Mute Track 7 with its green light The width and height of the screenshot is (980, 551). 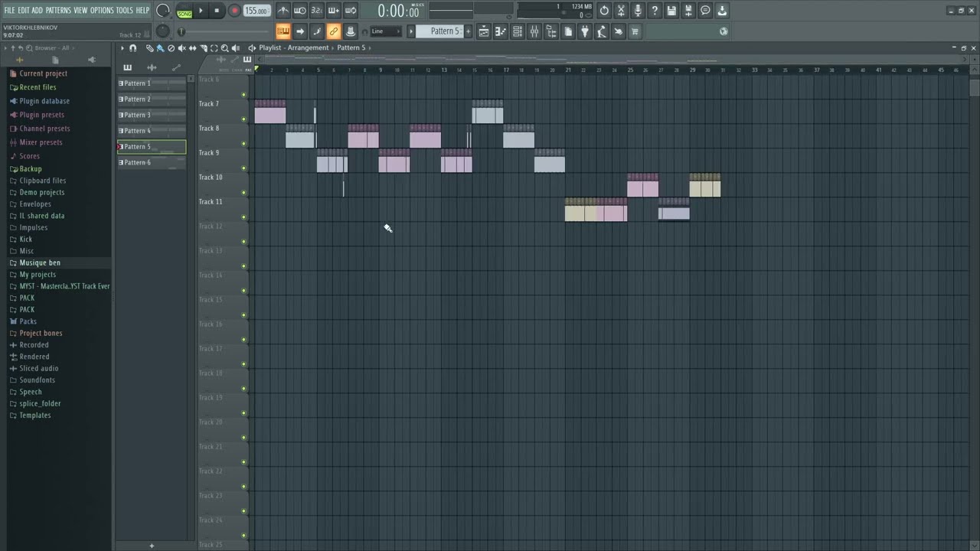(244, 119)
